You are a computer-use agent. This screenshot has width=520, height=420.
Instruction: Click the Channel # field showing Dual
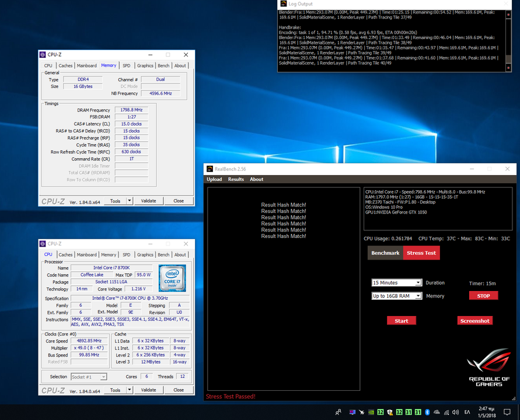click(x=160, y=79)
